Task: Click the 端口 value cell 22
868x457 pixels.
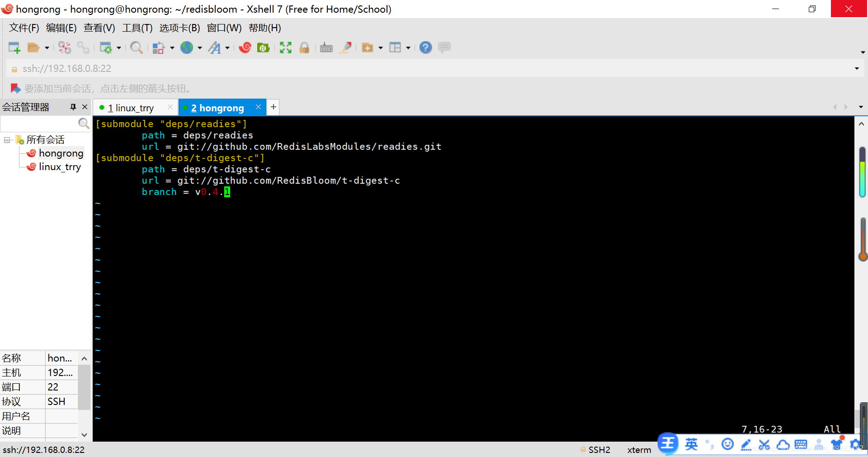Action: [61, 387]
